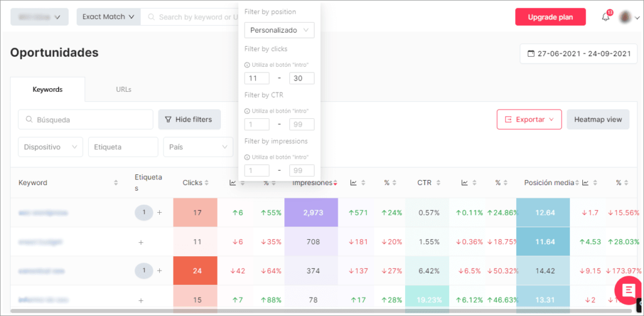This screenshot has height=316, width=644.
Task: Open the Exact Match dropdown
Action: point(109,17)
